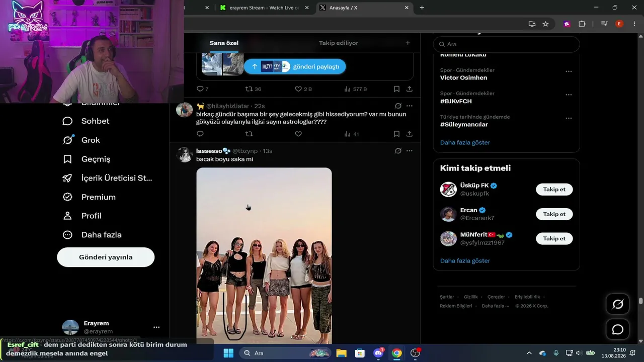644x362 pixels.
Task: Open Chrome three-dot menu
Action: click(634, 24)
